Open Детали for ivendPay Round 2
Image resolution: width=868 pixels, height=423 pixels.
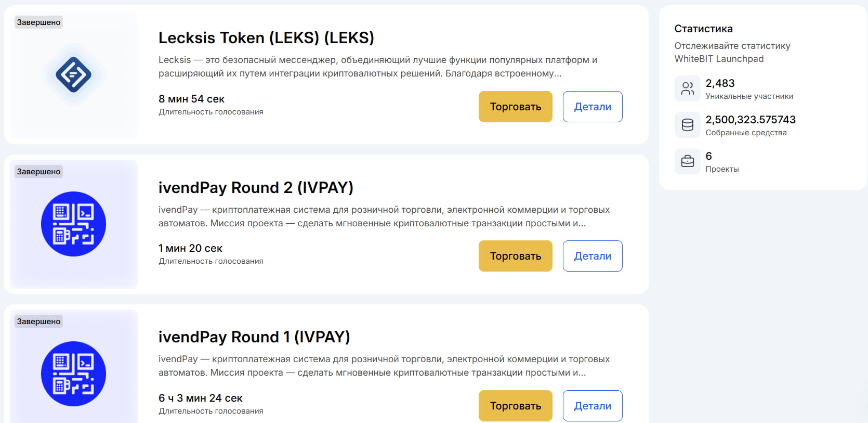[x=593, y=256]
